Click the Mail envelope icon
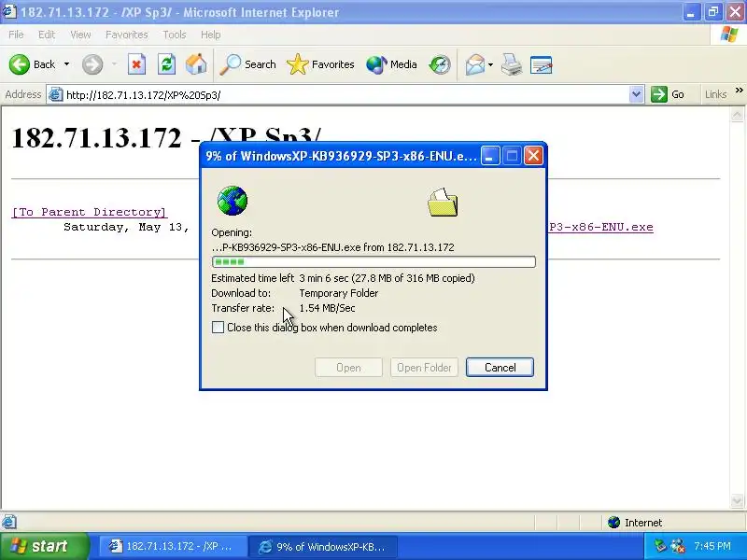Screen dimensions: 747x560 click(475, 64)
